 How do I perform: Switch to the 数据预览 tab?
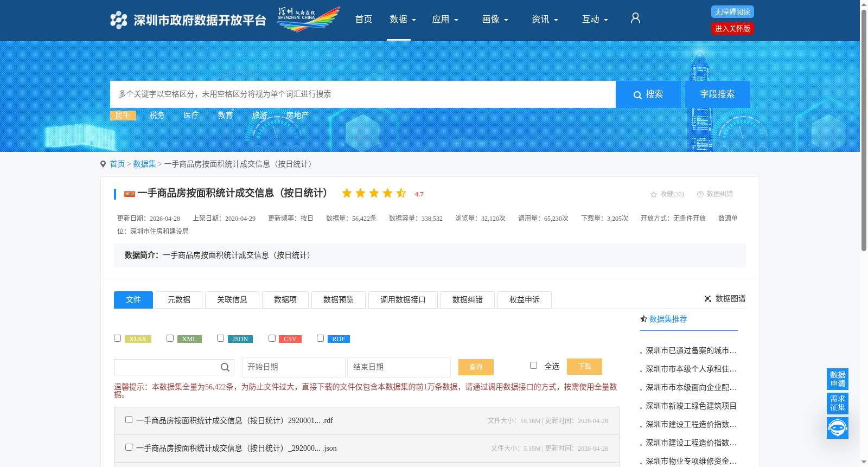[339, 300]
